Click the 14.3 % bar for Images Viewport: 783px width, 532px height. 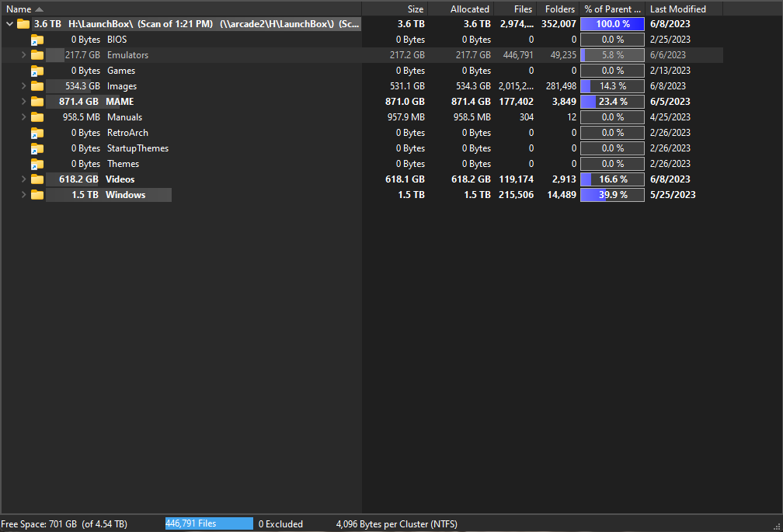click(612, 86)
